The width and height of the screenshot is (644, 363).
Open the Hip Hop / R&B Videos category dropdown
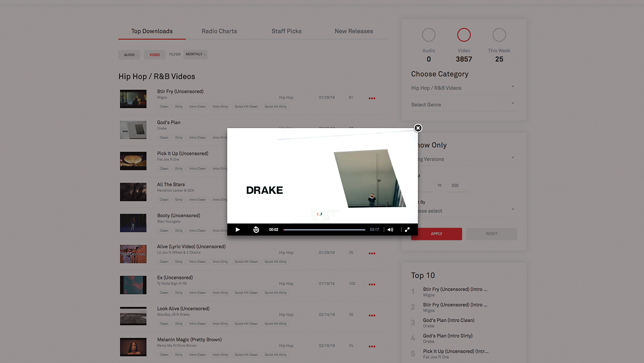[x=463, y=88]
